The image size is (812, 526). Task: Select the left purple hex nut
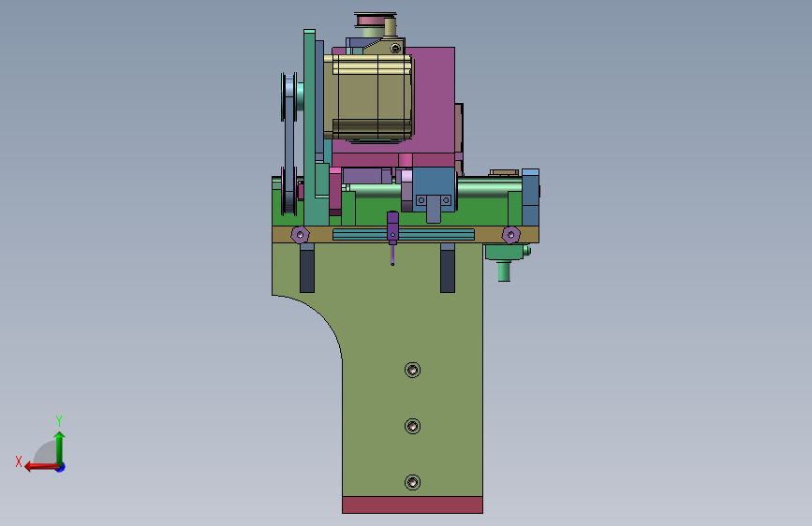(x=300, y=235)
